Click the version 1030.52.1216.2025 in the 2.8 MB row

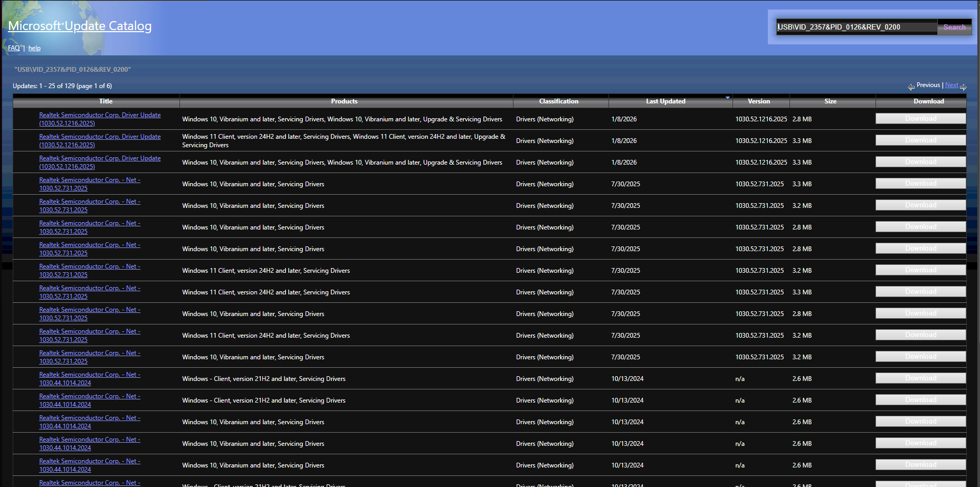click(761, 119)
